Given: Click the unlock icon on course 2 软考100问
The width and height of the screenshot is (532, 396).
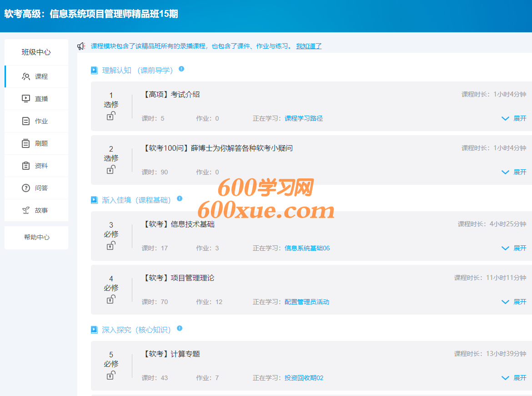Looking at the screenshot, I should pos(111,169).
